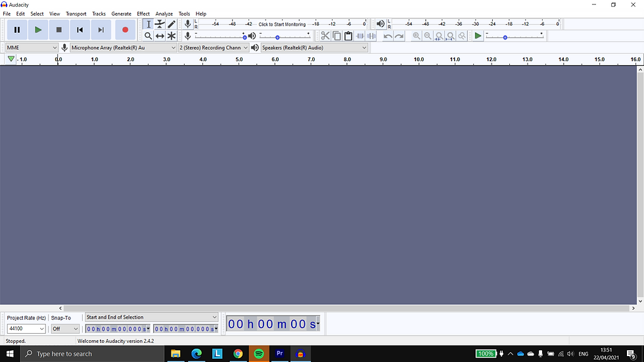Open the Tracks menu
The image size is (644, 362).
pos(99,14)
